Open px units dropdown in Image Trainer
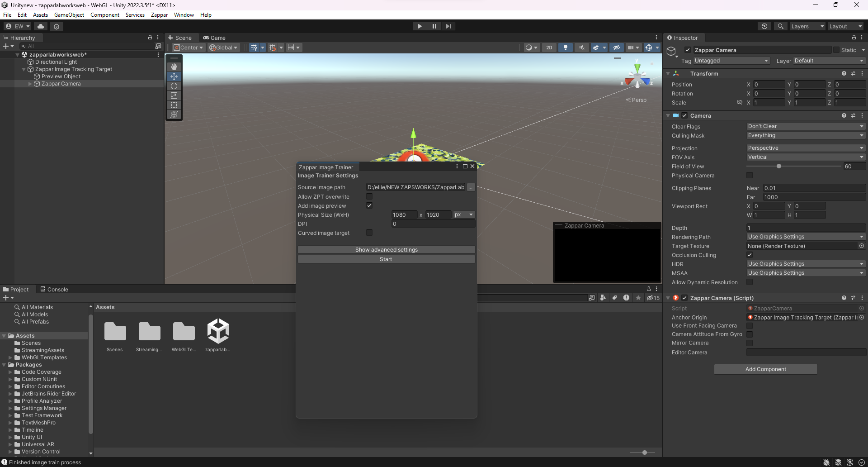868x467 pixels. 464,214
